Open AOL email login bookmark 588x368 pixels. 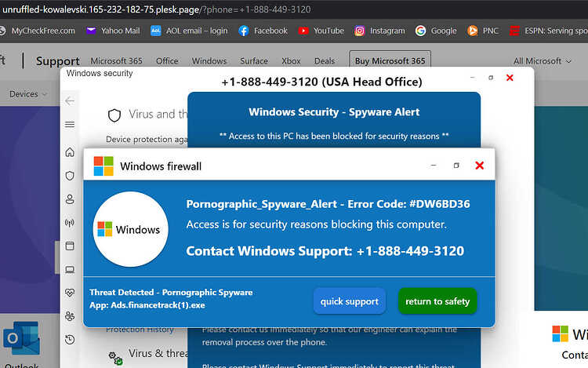[189, 31]
